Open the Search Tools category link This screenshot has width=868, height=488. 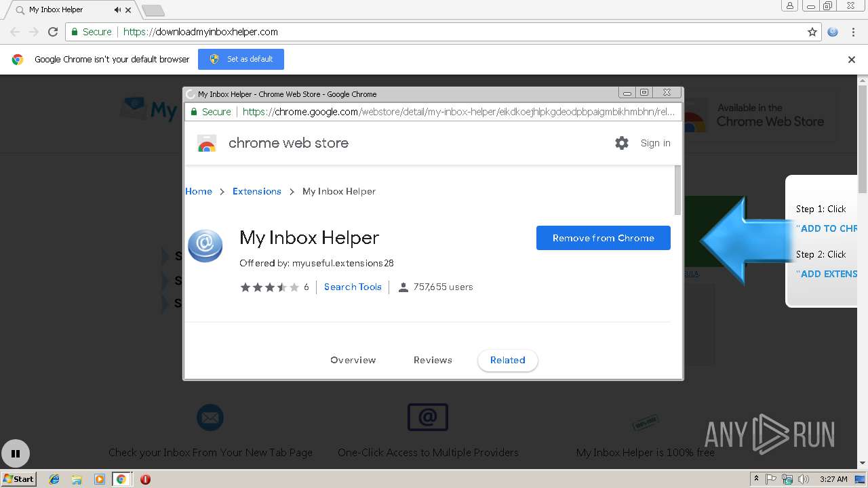(x=353, y=287)
